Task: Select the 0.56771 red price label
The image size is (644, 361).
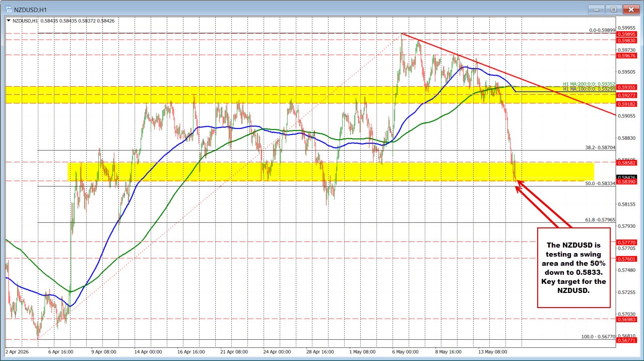Action: click(628, 340)
